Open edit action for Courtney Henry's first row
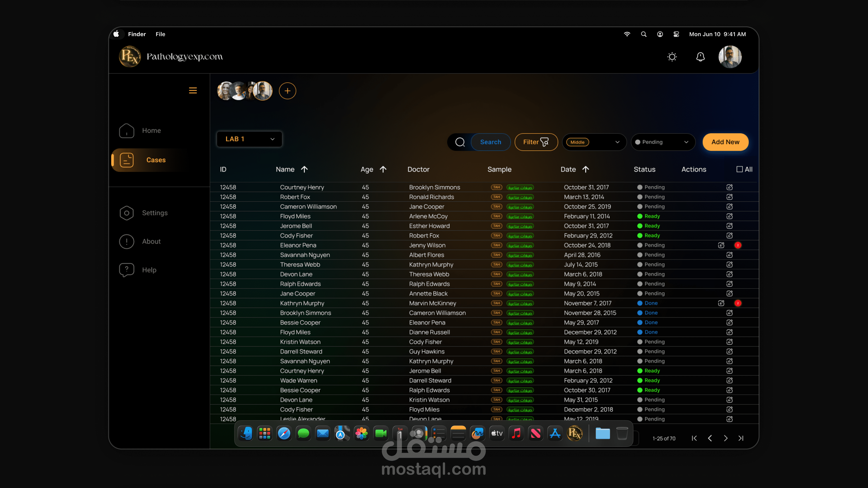The width and height of the screenshot is (868, 488). coord(729,187)
